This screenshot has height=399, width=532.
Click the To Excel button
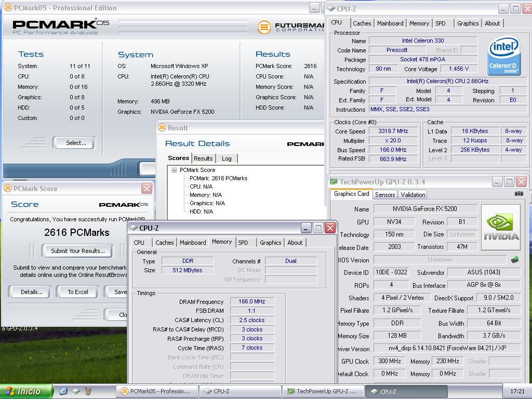(78, 292)
